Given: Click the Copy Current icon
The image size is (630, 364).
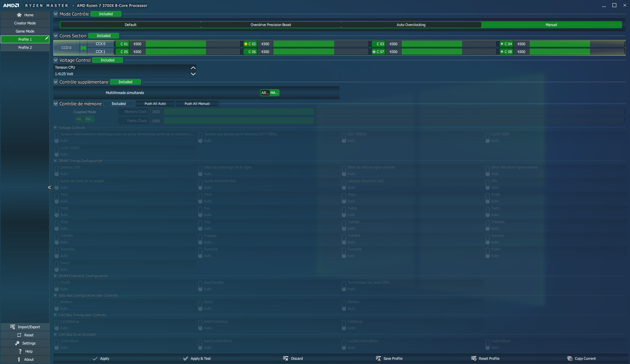Looking at the screenshot, I should (x=569, y=358).
